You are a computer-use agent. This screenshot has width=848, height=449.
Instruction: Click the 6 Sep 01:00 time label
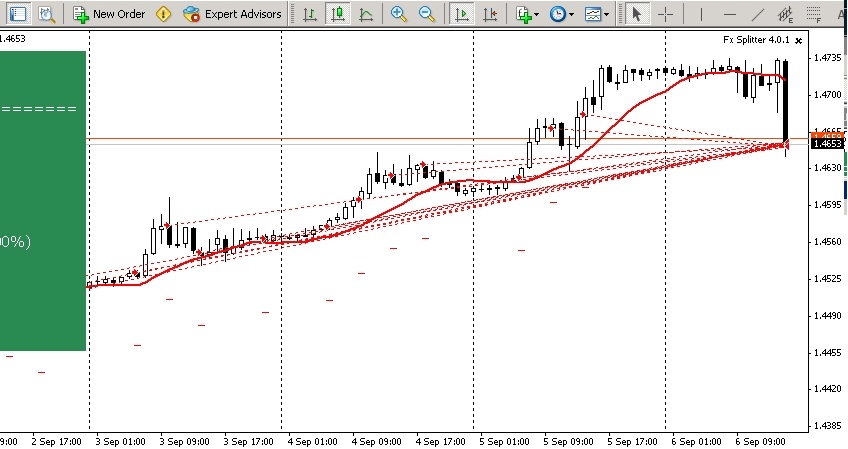pyautogui.click(x=697, y=441)
